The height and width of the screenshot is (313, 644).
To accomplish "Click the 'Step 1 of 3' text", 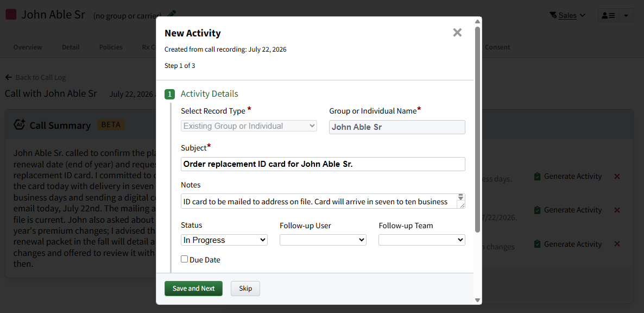I will tap(180, 66).
